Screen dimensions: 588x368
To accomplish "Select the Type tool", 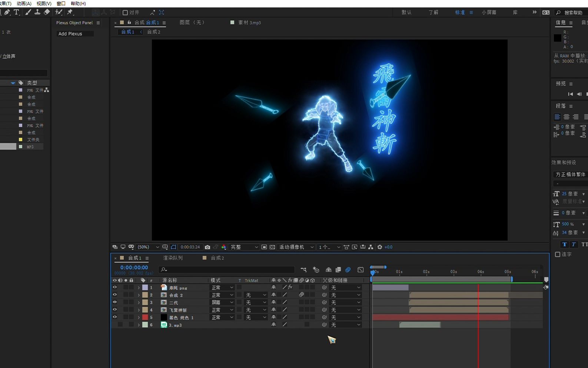I will click(16, 12).
